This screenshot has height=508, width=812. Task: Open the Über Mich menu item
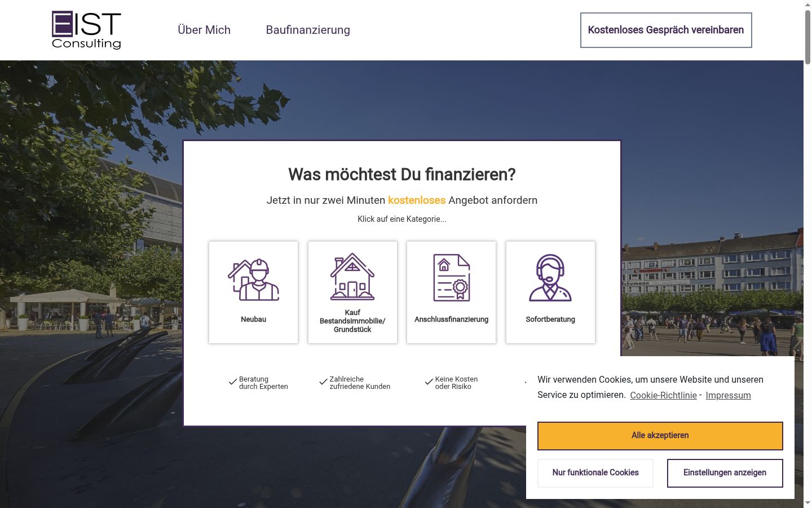(x=204, y=30)
